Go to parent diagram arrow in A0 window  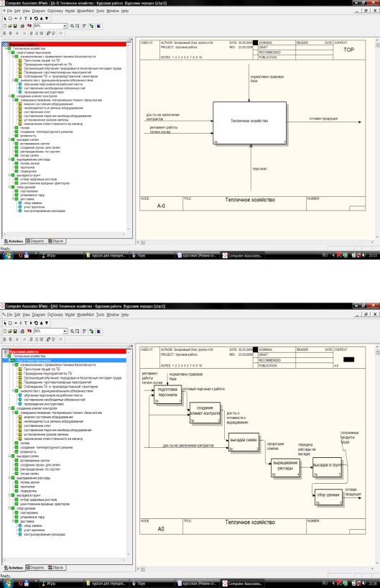click(x=41, y=323)
